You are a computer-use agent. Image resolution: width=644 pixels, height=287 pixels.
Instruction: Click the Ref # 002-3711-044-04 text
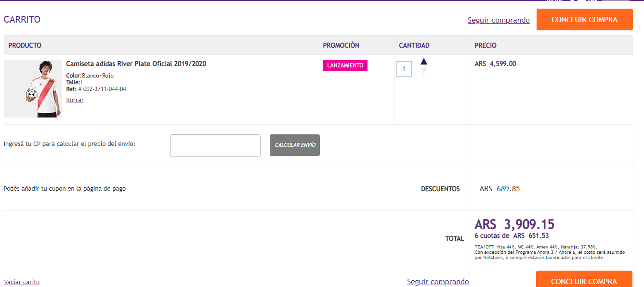click(x=96, y=89)
